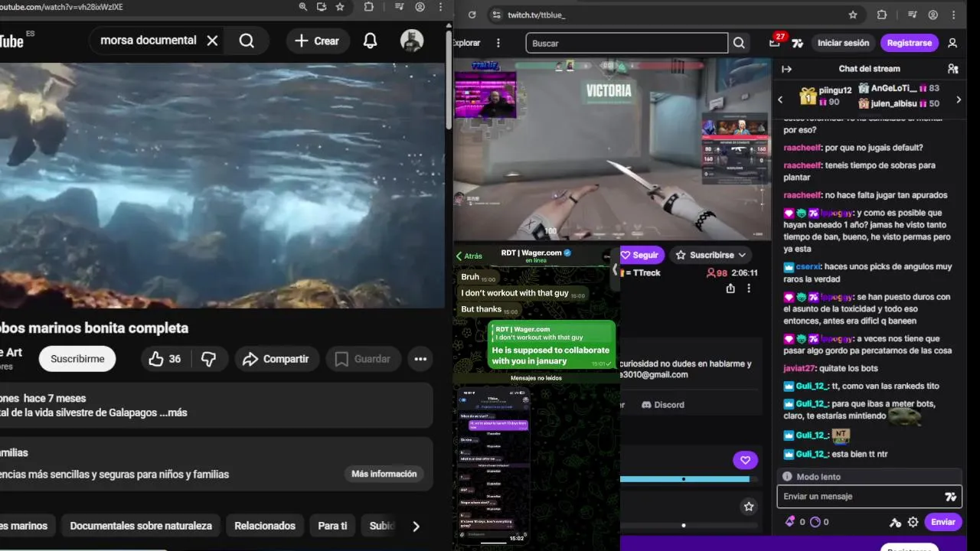Collapse the Twitch chat panel
The height and width of the screenshot is (551, 980).
coord(786,69)
